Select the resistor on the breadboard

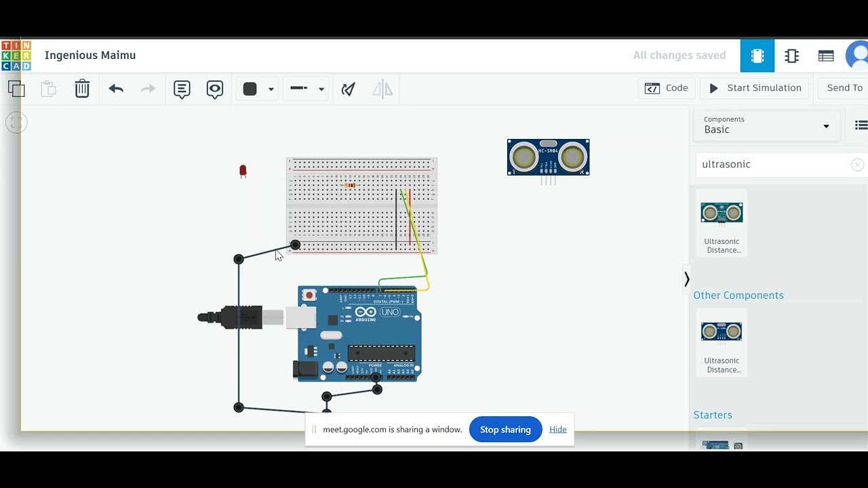351,185
